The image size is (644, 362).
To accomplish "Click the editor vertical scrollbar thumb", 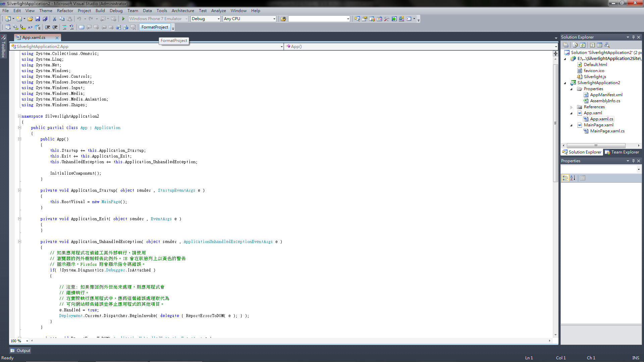I will 555,122.
